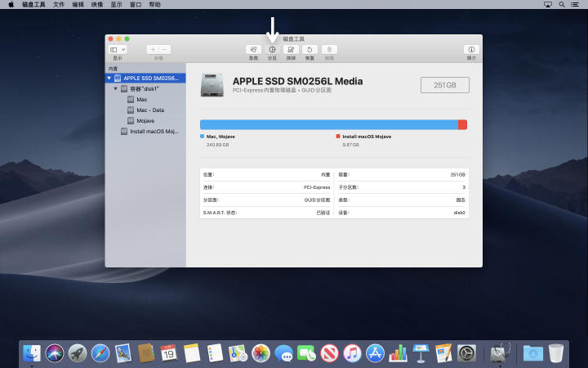Add a volume with the plus button
Viewport: 588px width, 368px height.
pyautogui.click(x=153, y=50)
